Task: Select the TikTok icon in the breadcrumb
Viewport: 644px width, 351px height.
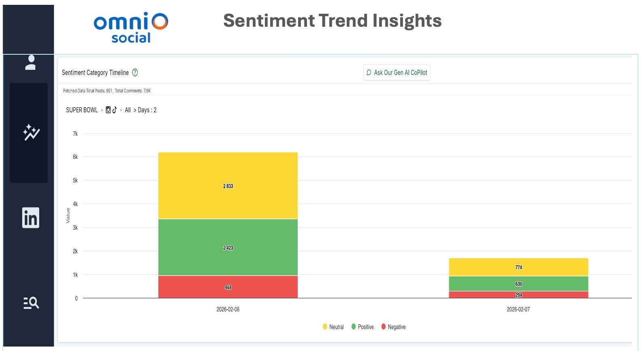Action: tap(115, 109)
